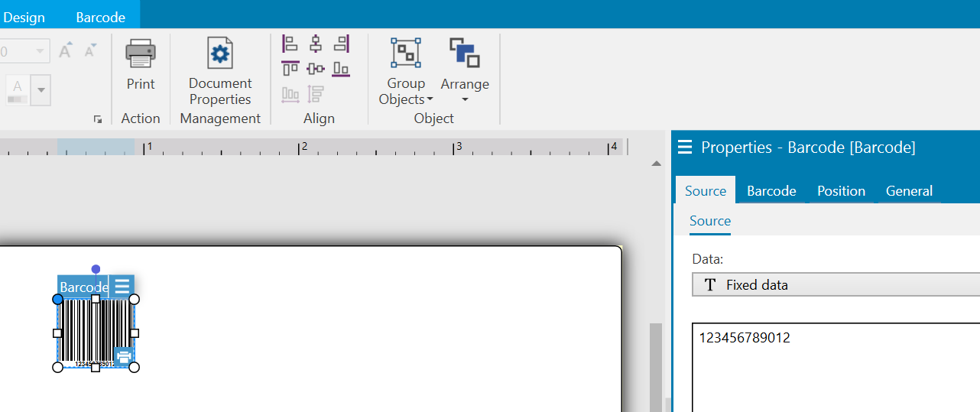Align objects to the top edge
Screen dimensions: 980x412
(x=290, y=69)
